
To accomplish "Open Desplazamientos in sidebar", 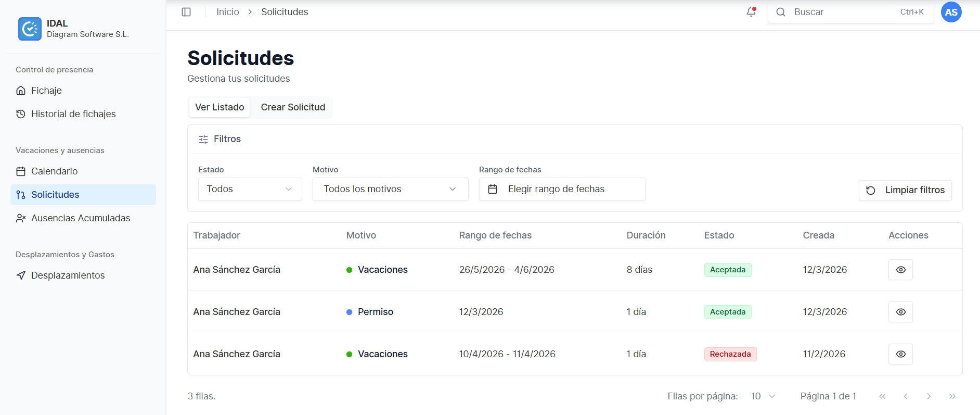I will [x=68, y=275].
